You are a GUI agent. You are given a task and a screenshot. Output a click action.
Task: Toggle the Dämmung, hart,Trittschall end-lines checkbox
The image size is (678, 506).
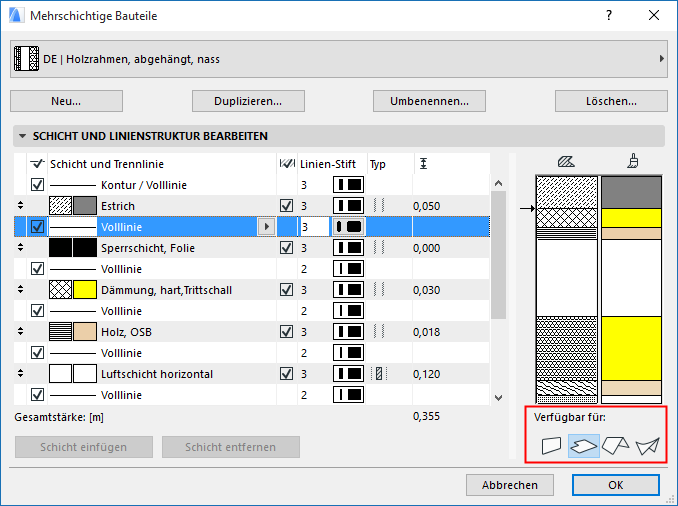pyautogui.click(x=287, y=290)
